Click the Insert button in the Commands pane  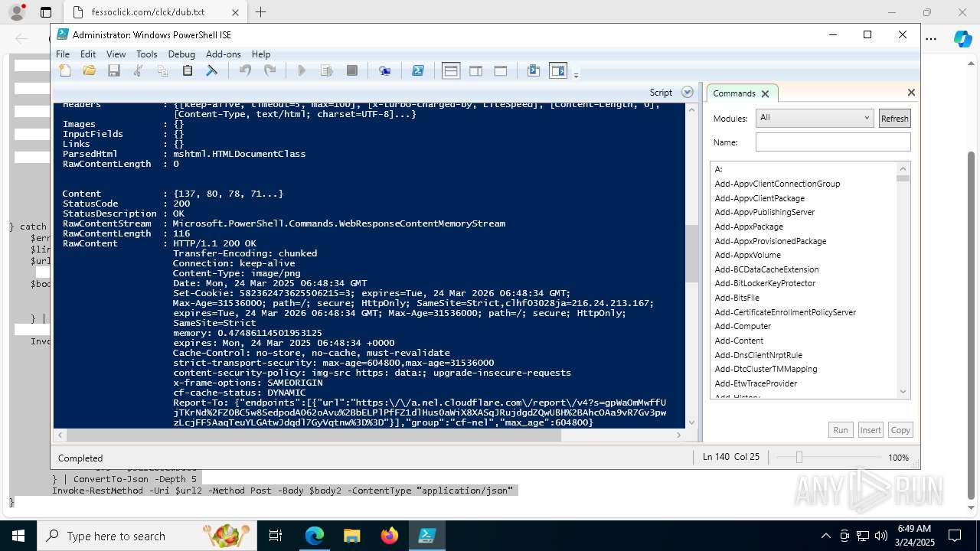[x=871, y=430]
